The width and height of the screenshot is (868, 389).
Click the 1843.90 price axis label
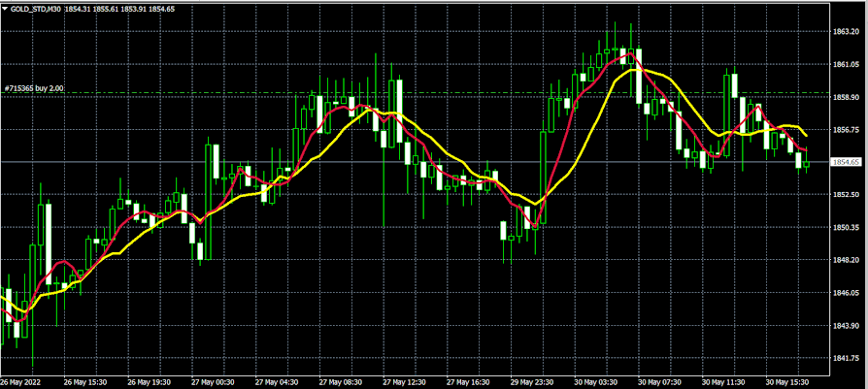tap(846, 325)
